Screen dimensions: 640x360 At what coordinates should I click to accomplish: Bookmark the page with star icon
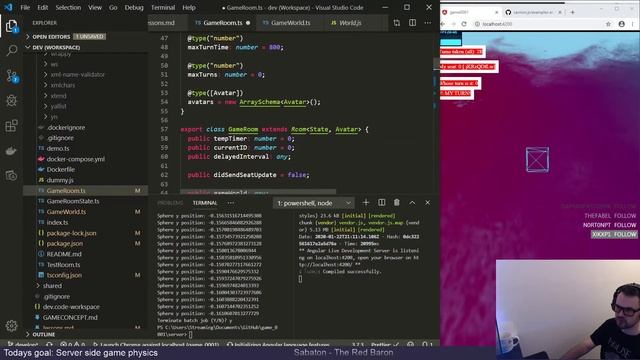(608, 24)
